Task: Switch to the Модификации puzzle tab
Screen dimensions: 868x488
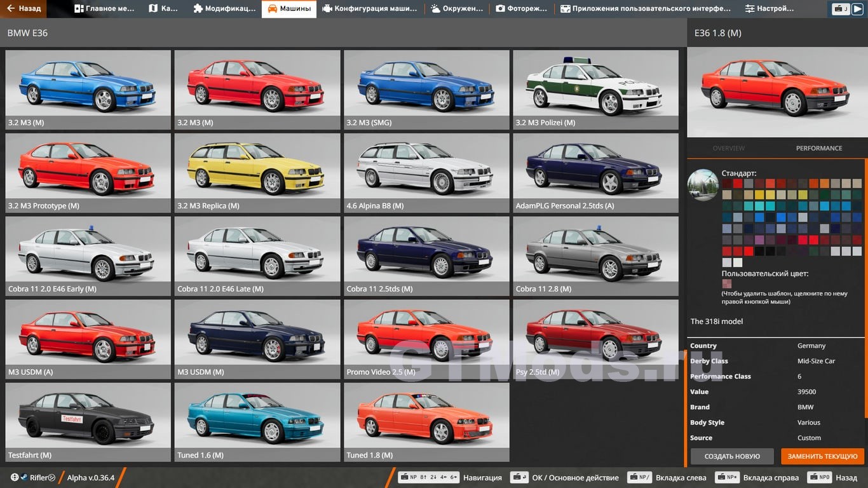Action: [x=224, y=9]
